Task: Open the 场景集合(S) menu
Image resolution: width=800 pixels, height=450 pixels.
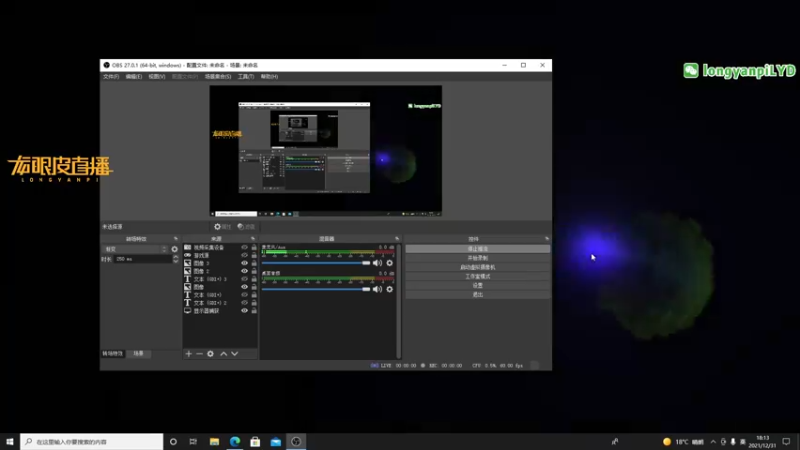Action: point(218,77)
